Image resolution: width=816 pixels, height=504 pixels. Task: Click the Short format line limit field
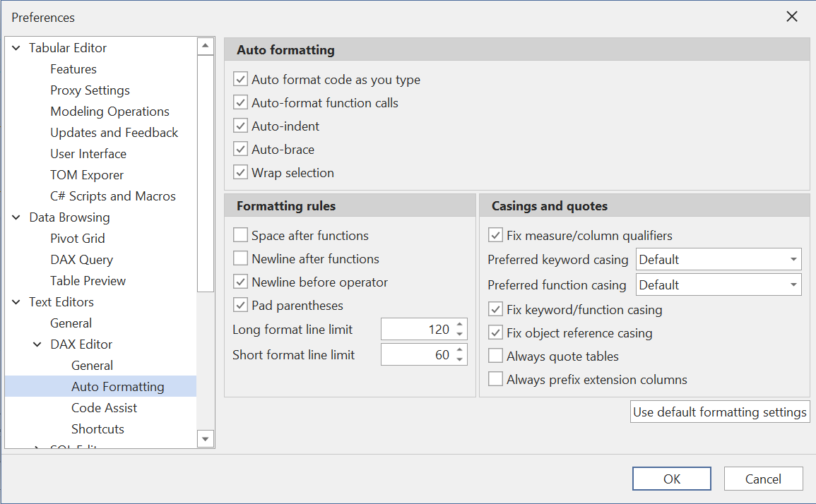point(420,354)
